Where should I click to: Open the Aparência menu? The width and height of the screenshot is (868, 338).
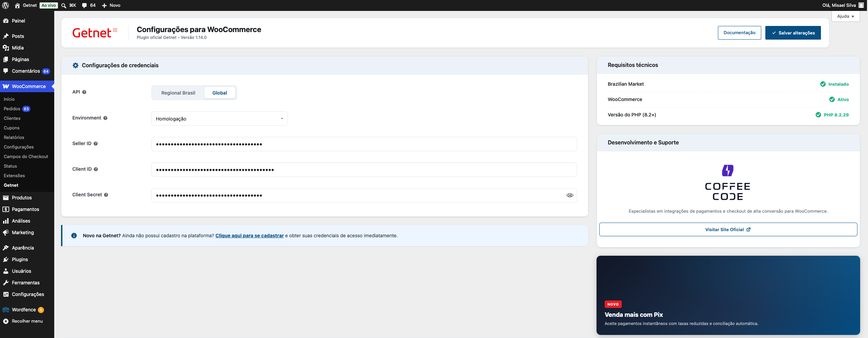tap(23, 248)
